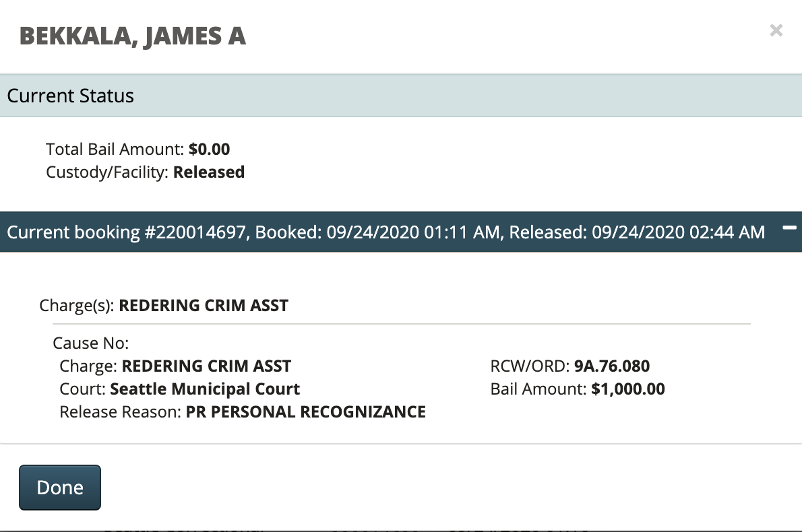Click the Cause No label
The image size is (802, 532).
(90, 343)
